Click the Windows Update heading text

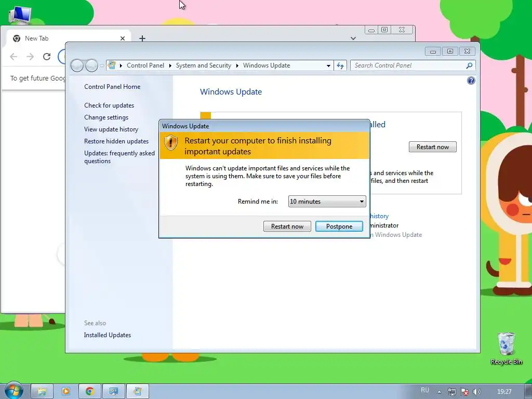(231, 91)
